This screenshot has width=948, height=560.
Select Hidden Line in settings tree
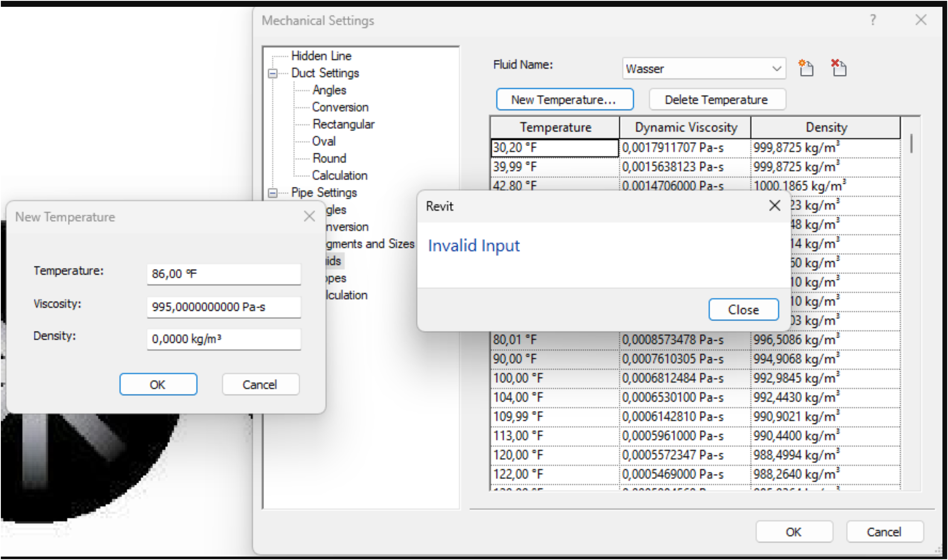tap(321, 56)
